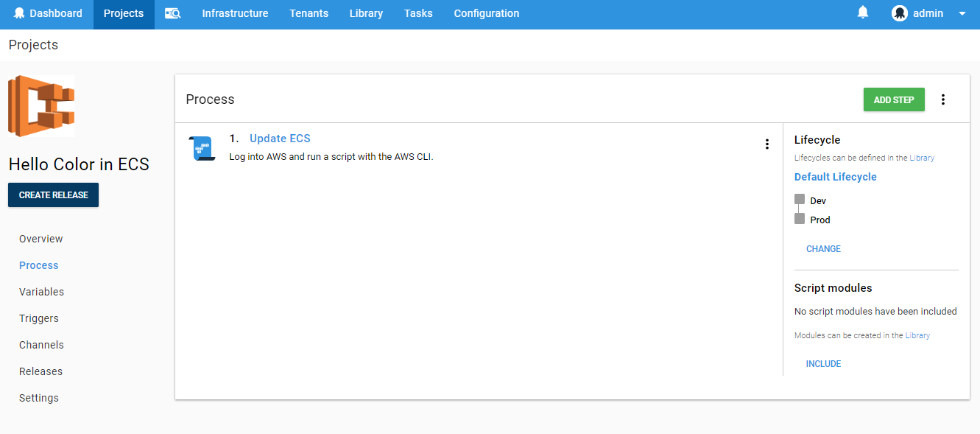Click the Default Lifecycle link
Viewport: 980px width, 434px height.
click(x=835, y=177)
